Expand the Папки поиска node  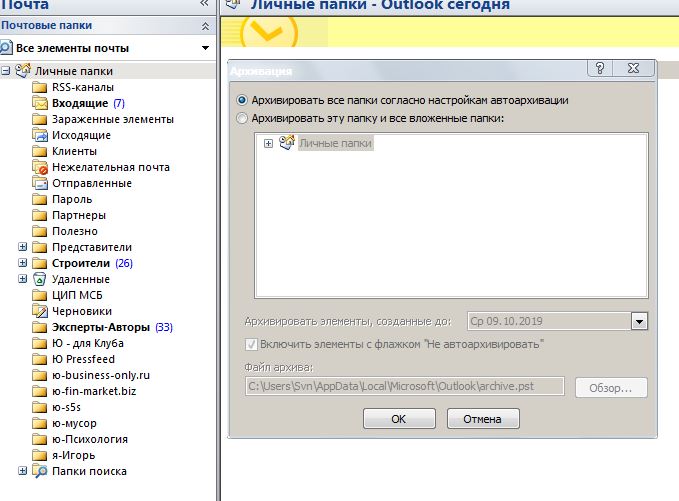point(23,471)
